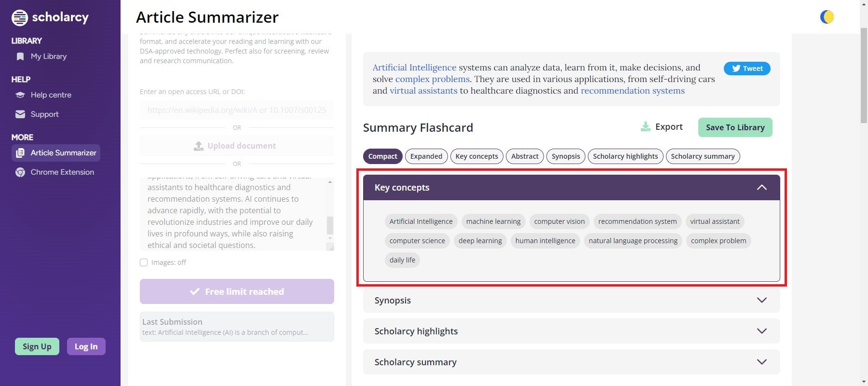Click the text area scrollbar thumb
The height and width of the screenshot is (386, 868).
coord(330,225)
